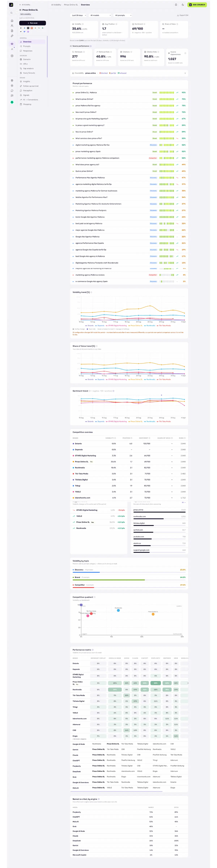217x868 pixels.
Task: Open Insights in the side menu
Action: point(32,82)
